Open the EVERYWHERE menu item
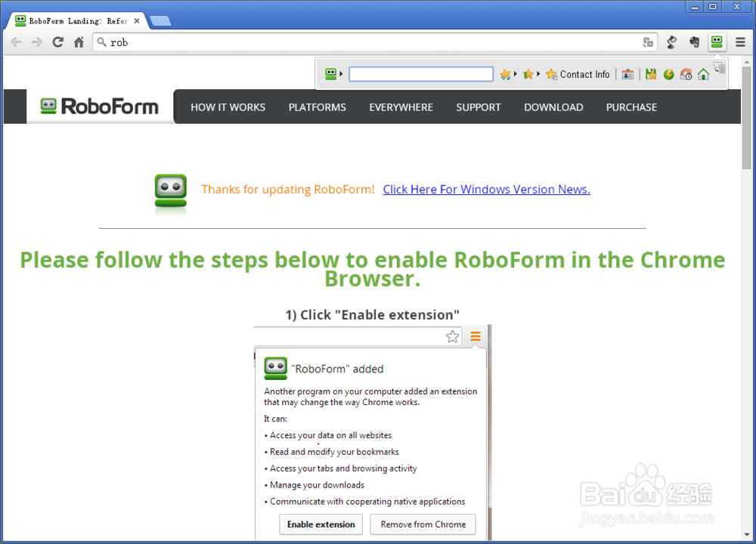756x544 pixels. click(x=401, y=107)
